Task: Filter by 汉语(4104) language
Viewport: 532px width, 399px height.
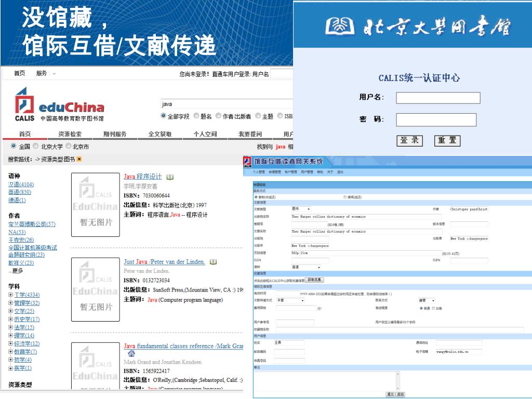Action: (x=21, y=184)
